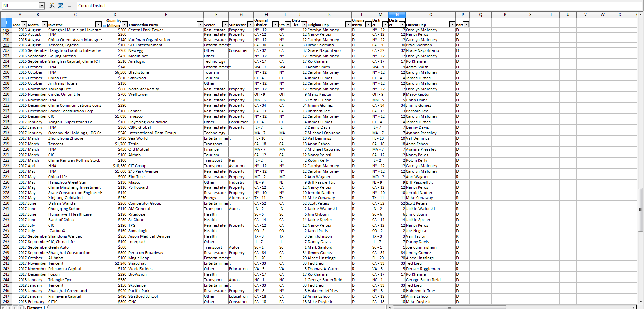Open the Month column filter dropdown

pyautogui.click(x=44, y=24)
